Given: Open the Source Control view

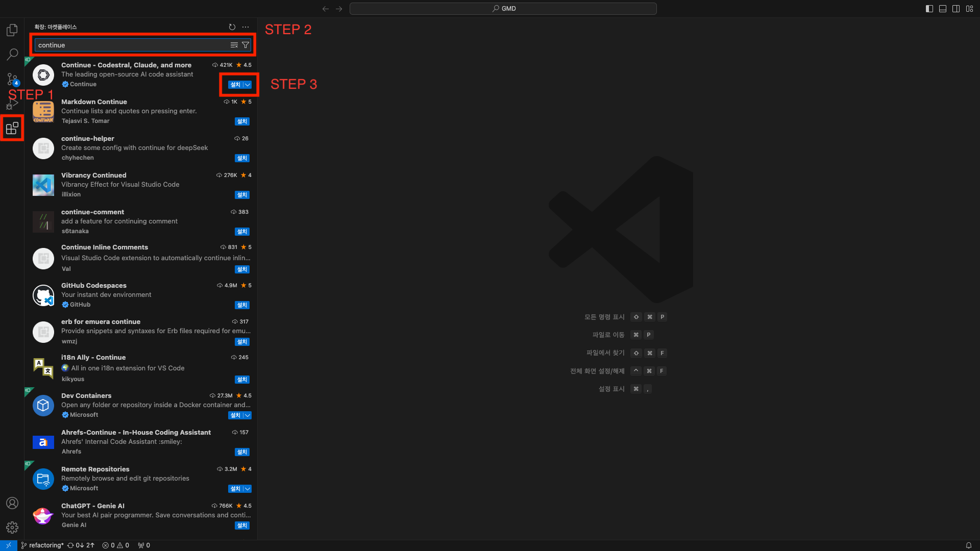Looking at the screenshot, I should (12, 79).
